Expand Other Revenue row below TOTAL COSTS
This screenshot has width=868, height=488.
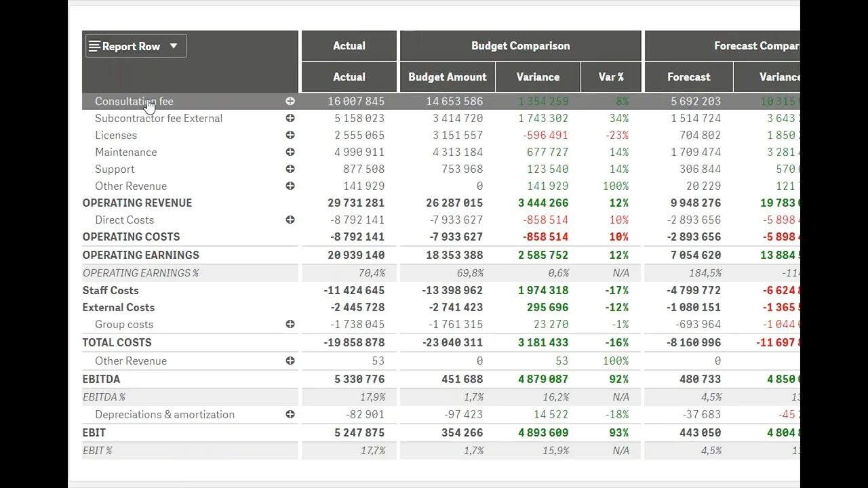pyautogui.click(x=290, y=361)
